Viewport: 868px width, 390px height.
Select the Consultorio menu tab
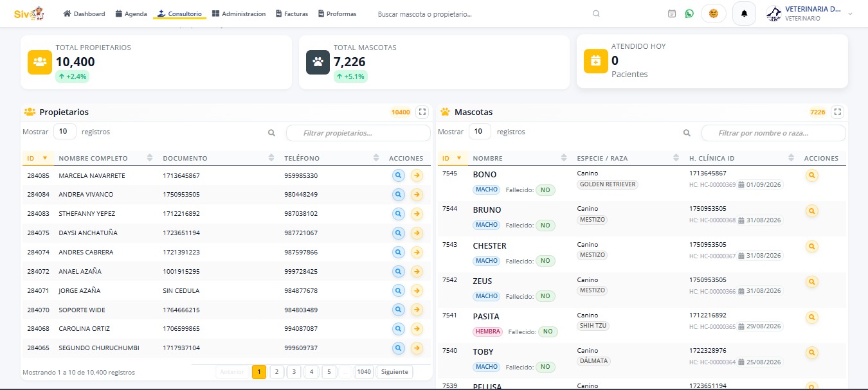click(x=179, y=13)
